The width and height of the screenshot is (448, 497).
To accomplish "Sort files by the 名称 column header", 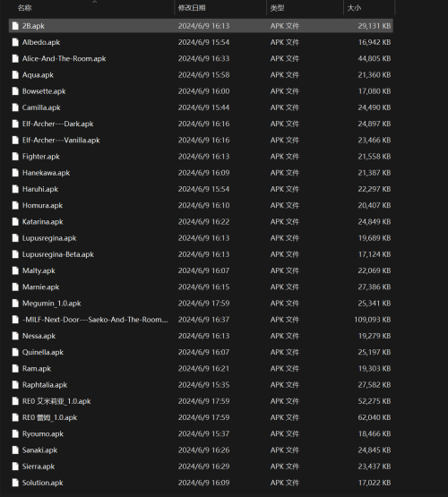I will pos(25,8).
